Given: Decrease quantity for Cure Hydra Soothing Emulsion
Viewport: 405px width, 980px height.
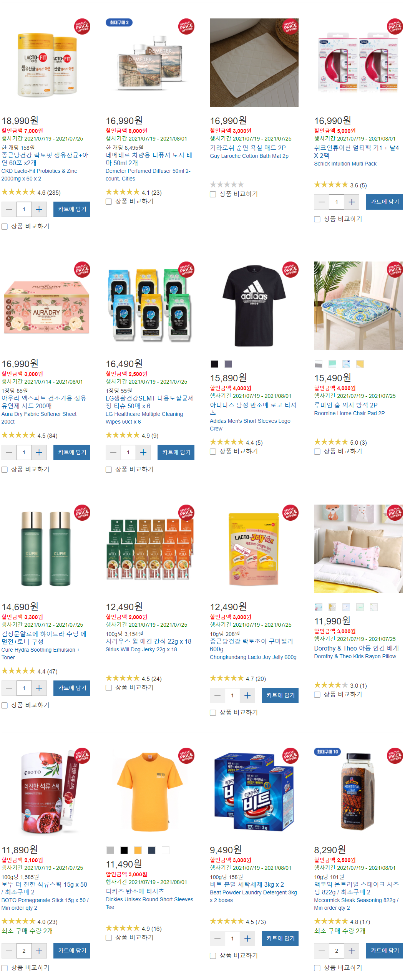Looking at the screenshot, I should click(x=9, y=688).
